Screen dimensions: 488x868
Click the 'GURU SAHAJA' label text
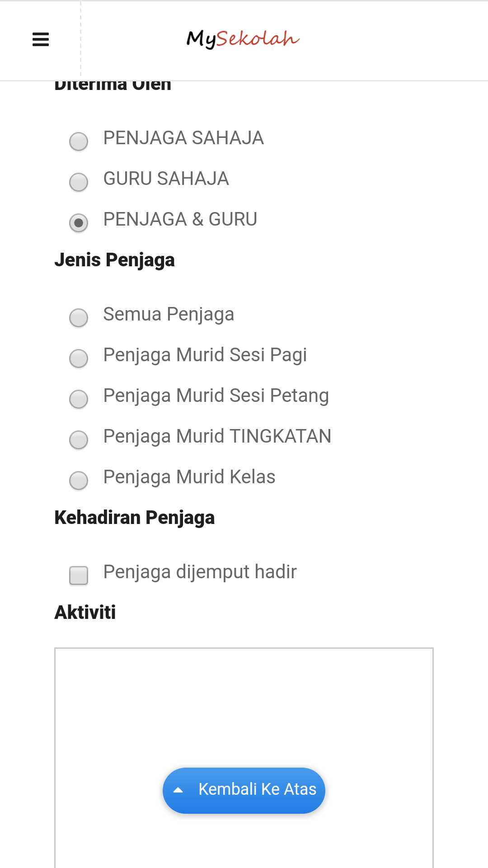click(x=166, y=179)
